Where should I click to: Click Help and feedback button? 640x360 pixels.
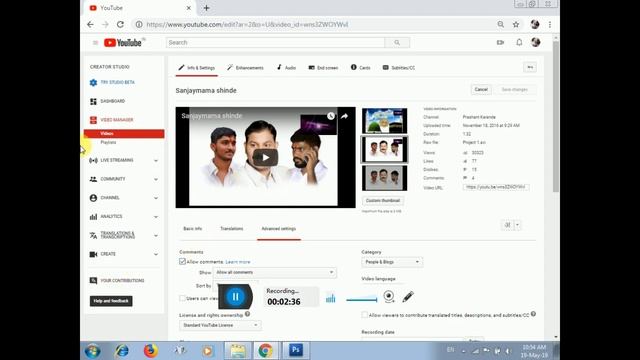[111, 301]
